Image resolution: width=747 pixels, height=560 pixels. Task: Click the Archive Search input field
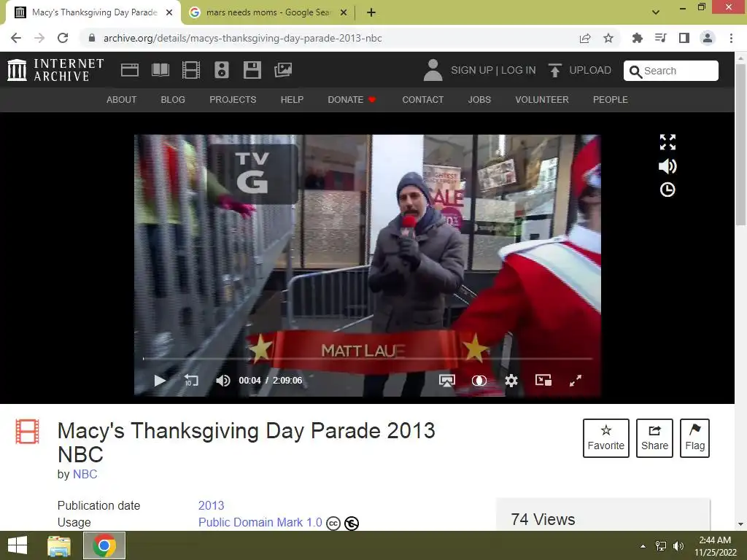point(671,71)
